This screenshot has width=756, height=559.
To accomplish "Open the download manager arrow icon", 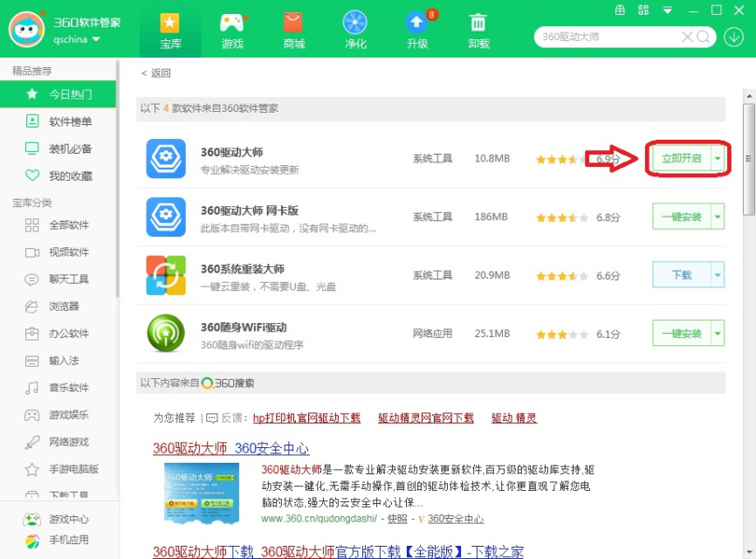I will point(733,38).
